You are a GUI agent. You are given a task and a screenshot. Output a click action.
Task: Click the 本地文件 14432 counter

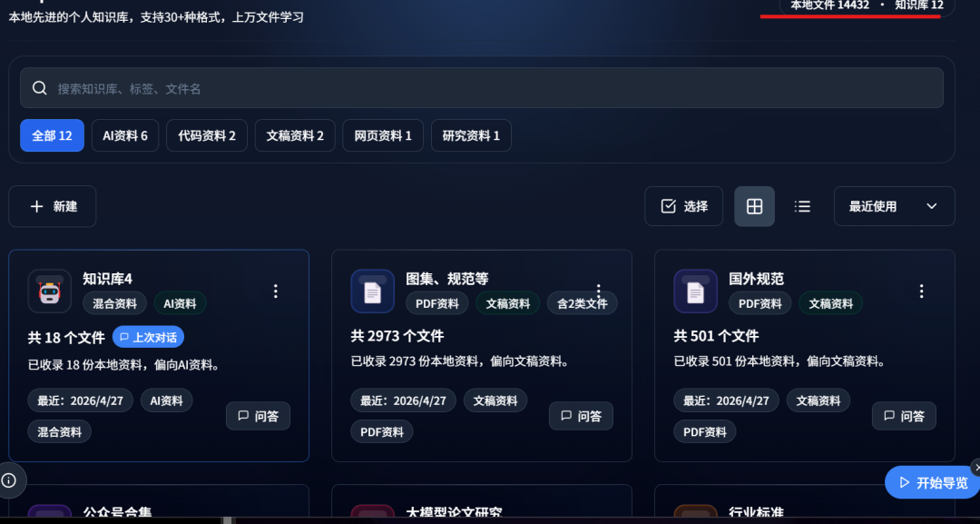[x=830, y=5]
